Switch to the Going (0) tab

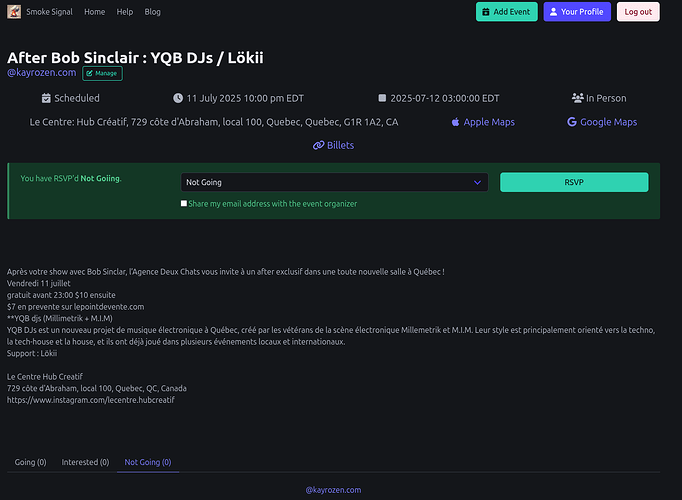pyautogui.click(x=30, y=462)
